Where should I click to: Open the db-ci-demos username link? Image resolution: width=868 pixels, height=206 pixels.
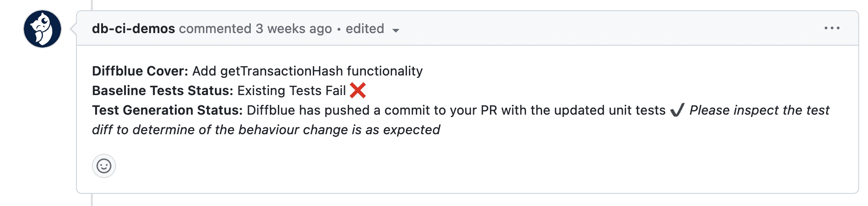tap(133, 29)
